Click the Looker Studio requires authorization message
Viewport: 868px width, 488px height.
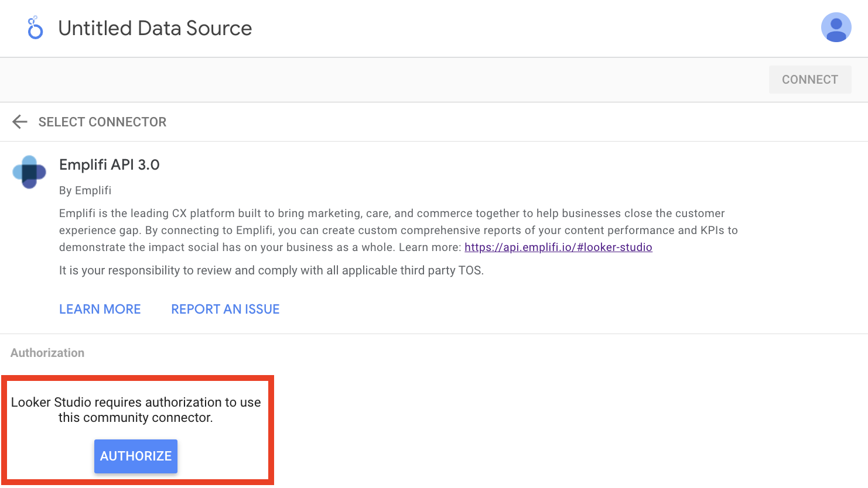[136, 403]
